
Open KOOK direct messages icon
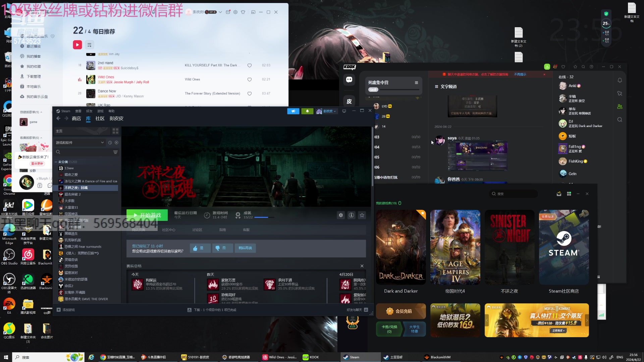pos(349,79)
